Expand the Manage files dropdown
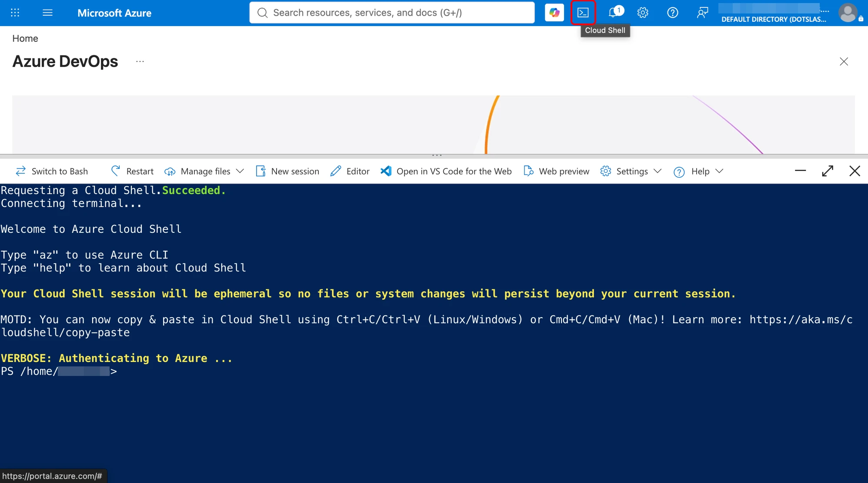868x483 pixels. coord(204,171)
